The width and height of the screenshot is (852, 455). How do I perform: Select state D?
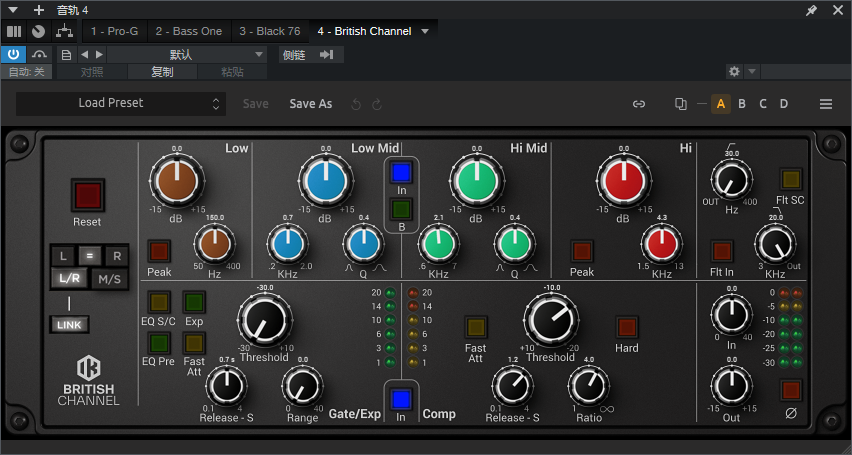coord(784,104)
